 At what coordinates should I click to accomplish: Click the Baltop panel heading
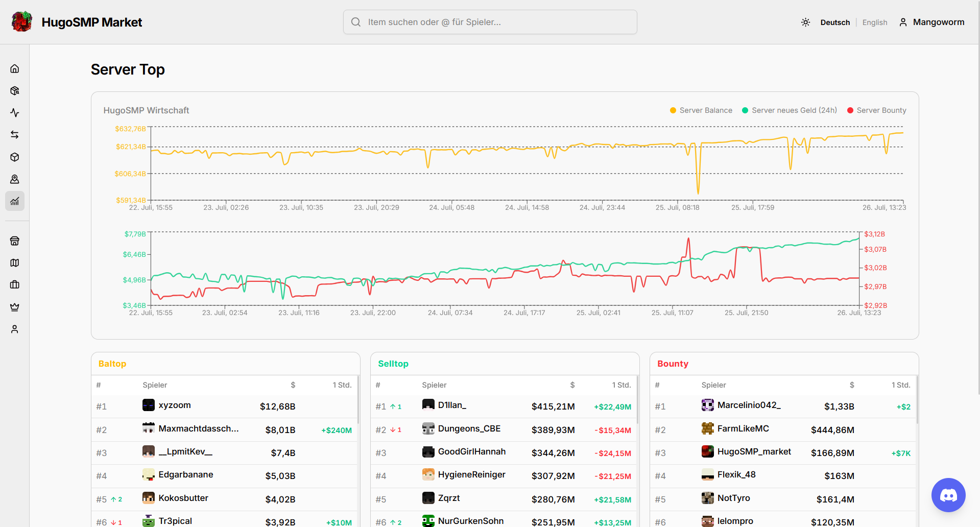click(112, 364)
